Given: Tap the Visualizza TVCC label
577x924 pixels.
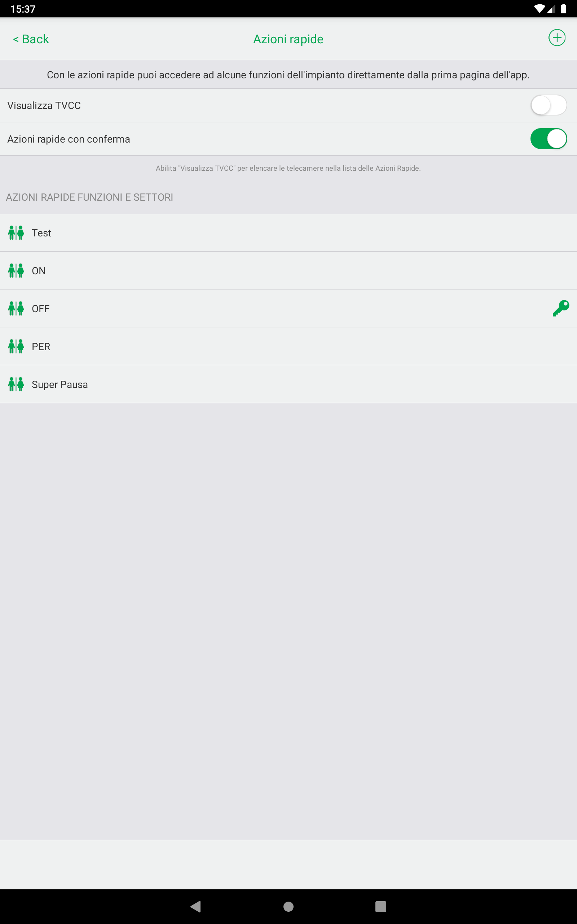Looking at the screenshot, I should pyautogui.click(x=44, y=105).
